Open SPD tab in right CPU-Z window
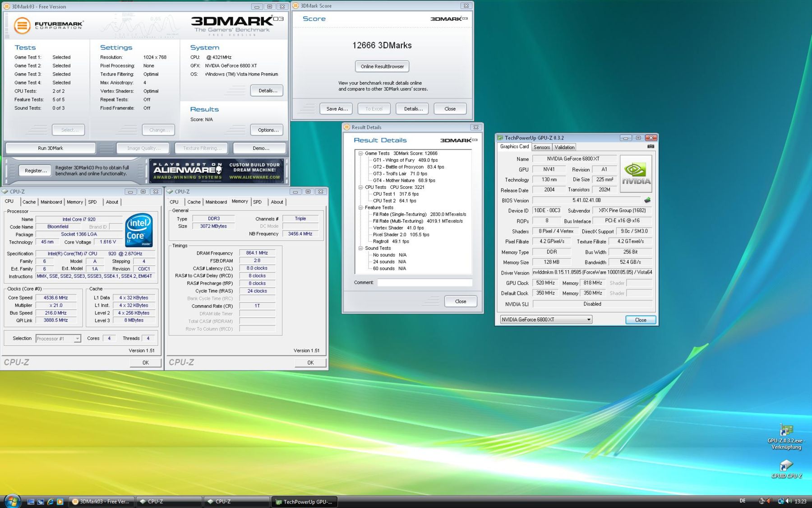812x508 pixels. pyautogui.click(x=257, y=202)
